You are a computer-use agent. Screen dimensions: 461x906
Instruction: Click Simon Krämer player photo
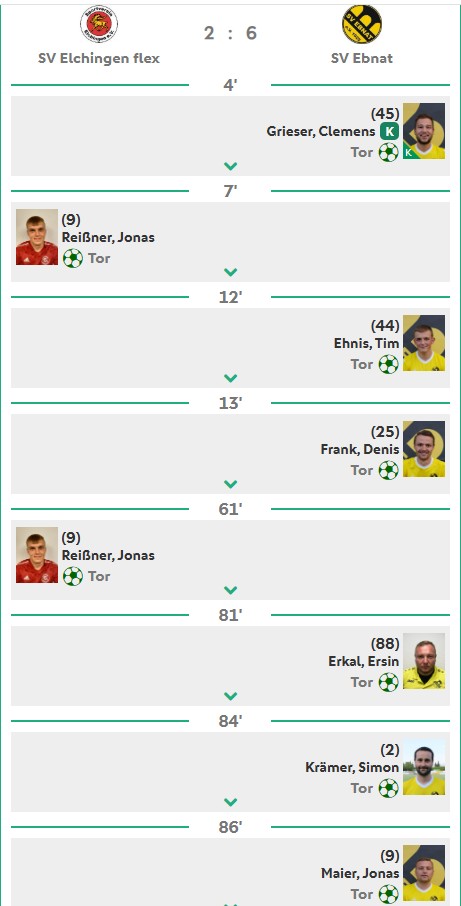tap(424, 767)
